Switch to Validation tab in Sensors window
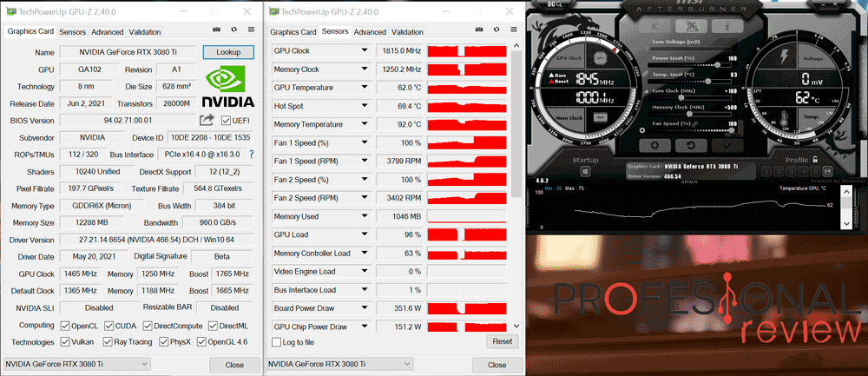Viewport: 868px width, 376px height. pos(407,32)
